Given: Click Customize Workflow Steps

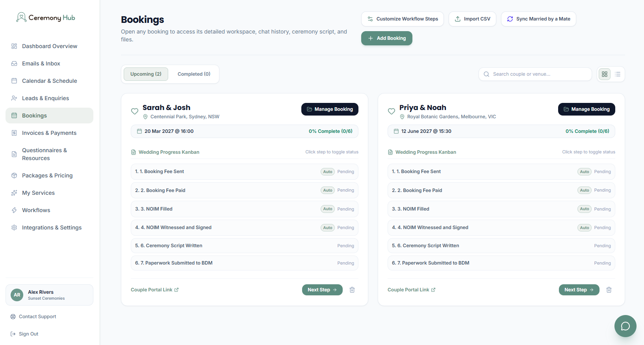Looking at the screenshot, I should (x=403, y=19).
